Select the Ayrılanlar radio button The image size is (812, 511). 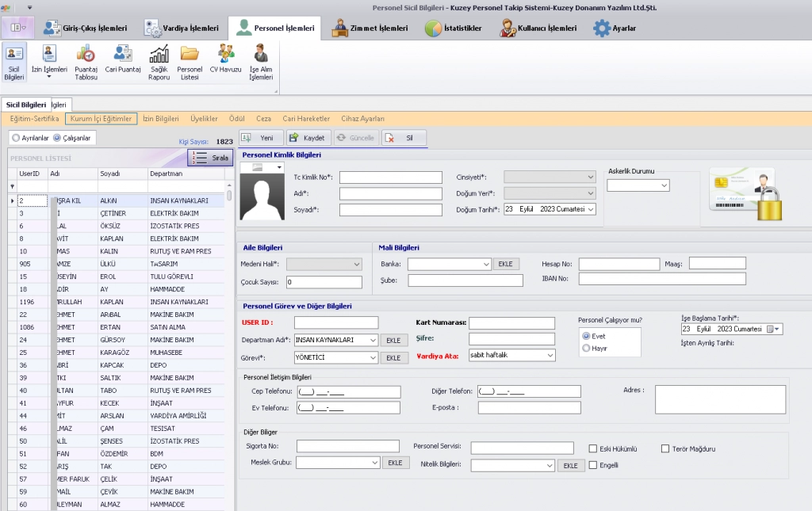15,138
